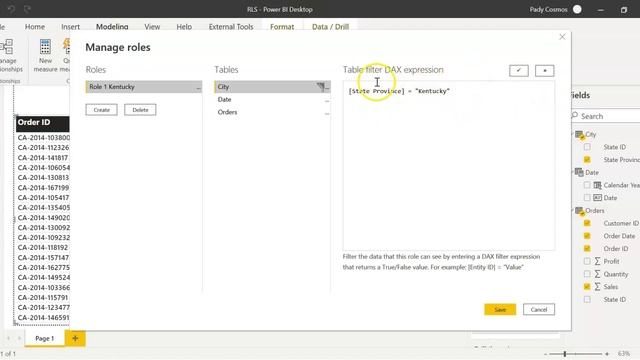Image resolution: width=640 pixels, height=360 pixels.
Task: Click the sigma icon next to Quantity
Action: pos(598,274)
